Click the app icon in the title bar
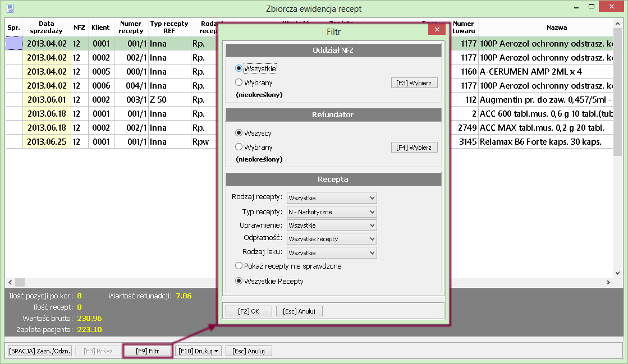This screenshot has height=364, width=628. pyautogui.click(x=11, y=8)
